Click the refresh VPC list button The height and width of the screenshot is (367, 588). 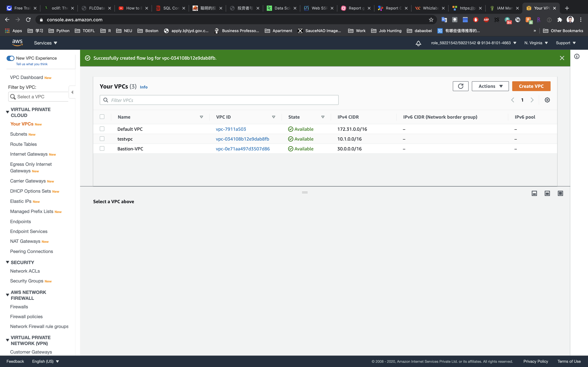[x=460, y=86]
